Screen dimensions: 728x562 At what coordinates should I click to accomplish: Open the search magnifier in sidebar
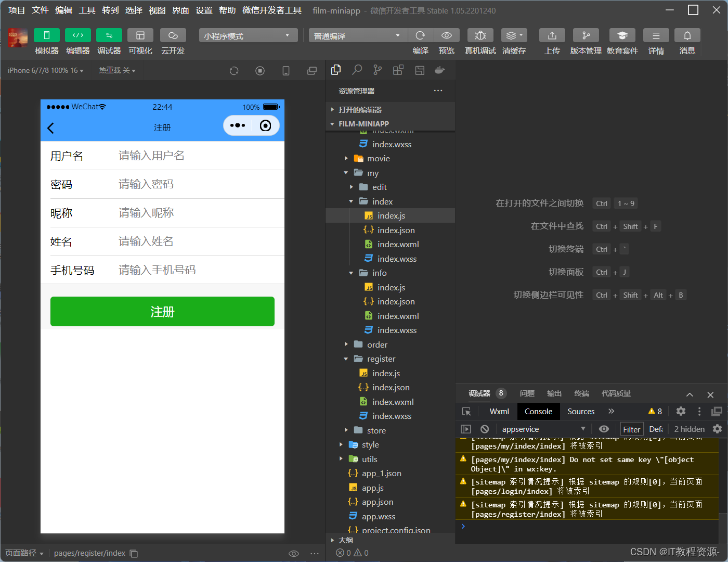[x=357, y=70]
